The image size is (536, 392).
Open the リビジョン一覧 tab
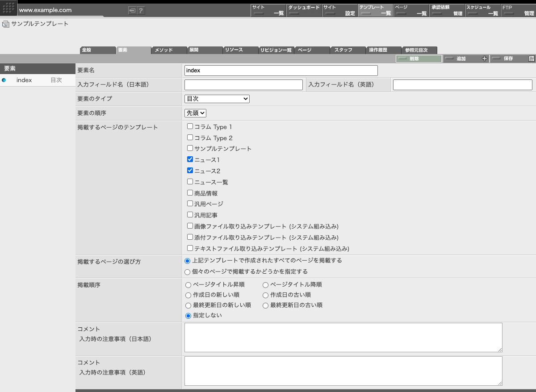coord(276,50)
